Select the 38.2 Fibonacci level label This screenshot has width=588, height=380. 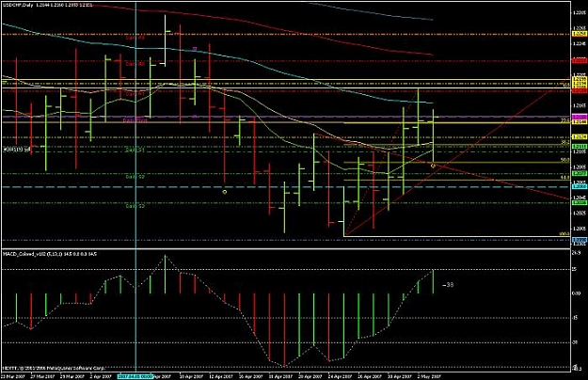coord(565,143)
